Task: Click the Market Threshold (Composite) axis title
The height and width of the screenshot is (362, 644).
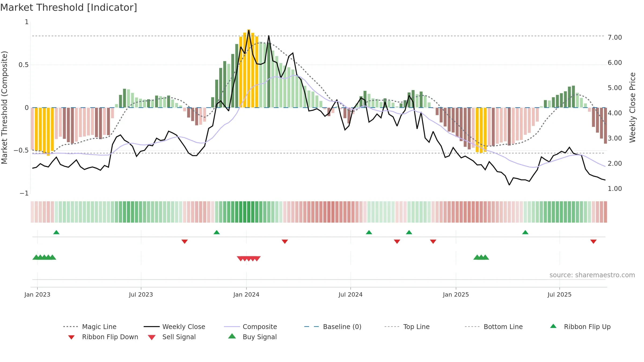Action: click(4, 107)
